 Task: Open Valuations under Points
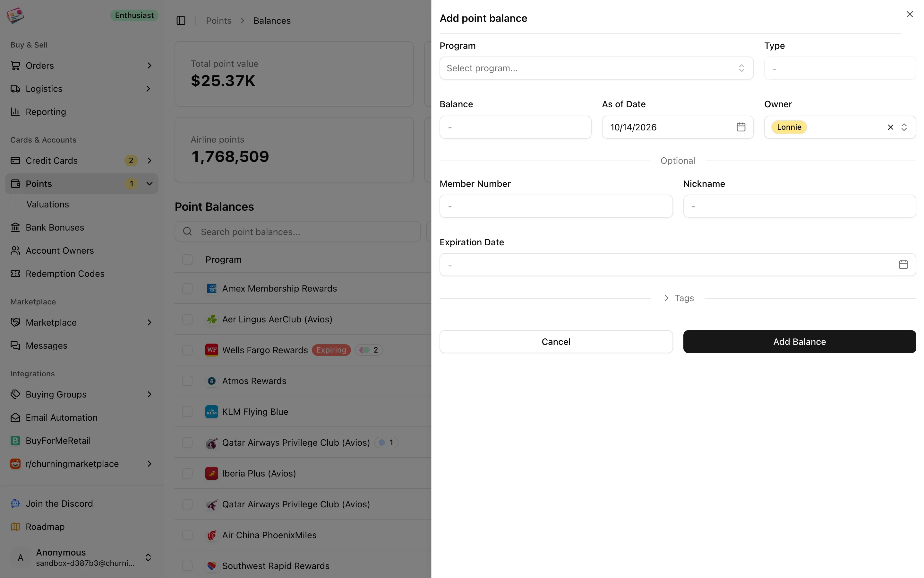pos(48,205)
